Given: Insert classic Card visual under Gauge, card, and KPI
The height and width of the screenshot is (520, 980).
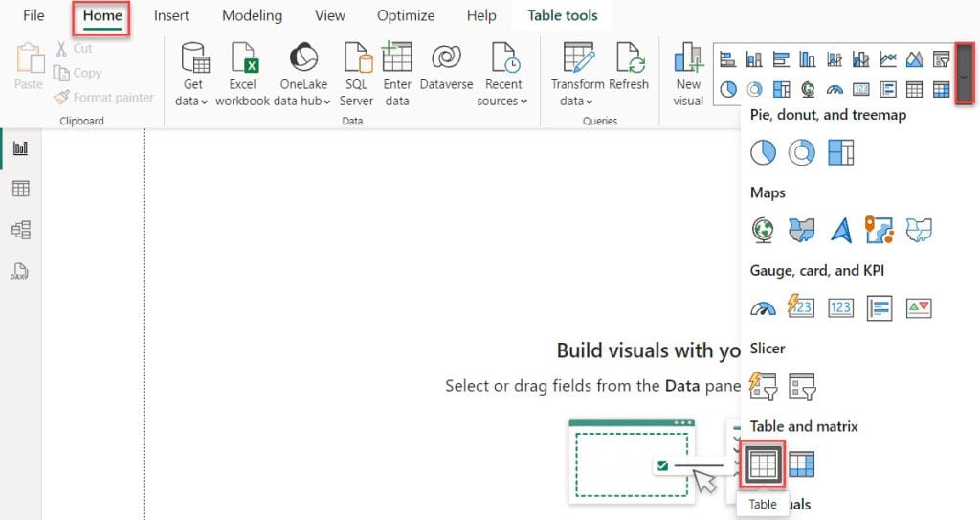Looking at the screenshot, I should click(x=840, y=307).
